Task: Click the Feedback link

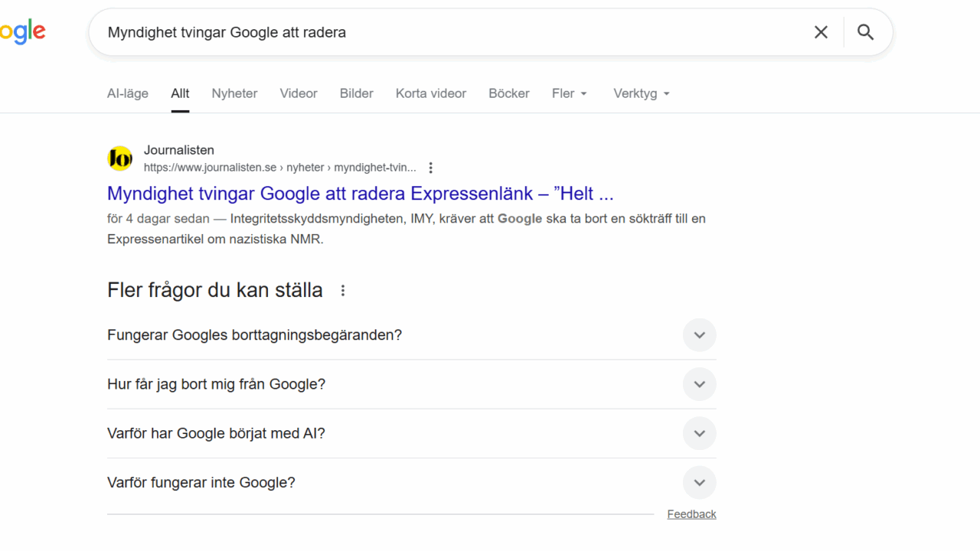Action: click(x=691, y=514)
